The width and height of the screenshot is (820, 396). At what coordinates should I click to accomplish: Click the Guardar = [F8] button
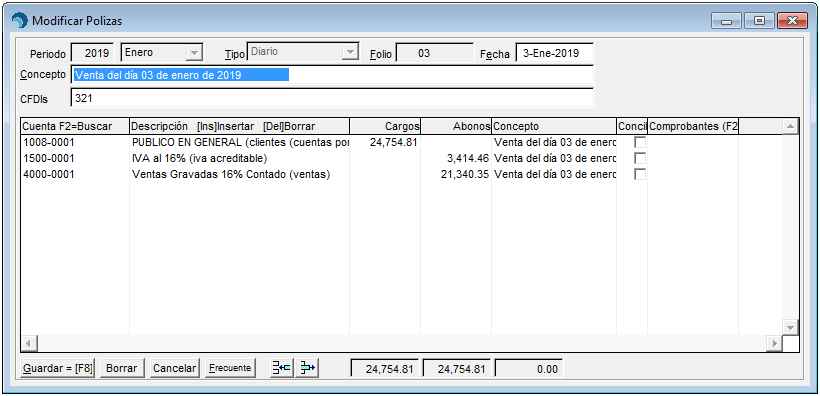[58, 368]
